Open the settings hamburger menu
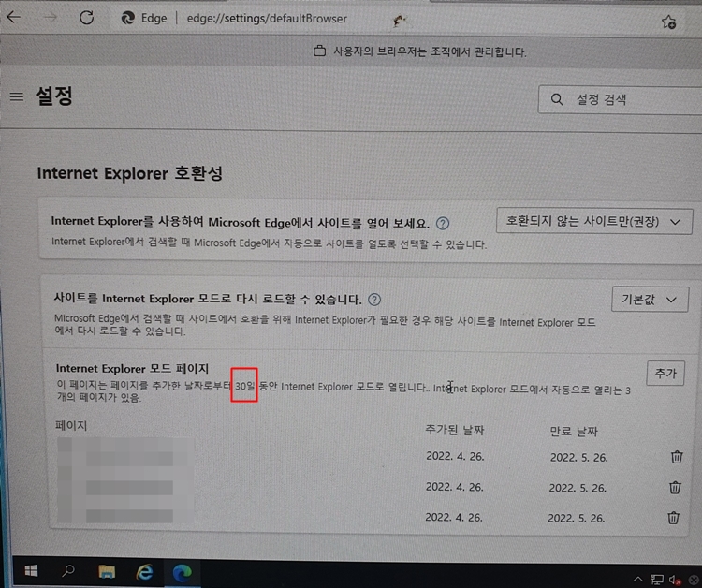This screenshot has height=588, width=702. click(x=17, y=96)
